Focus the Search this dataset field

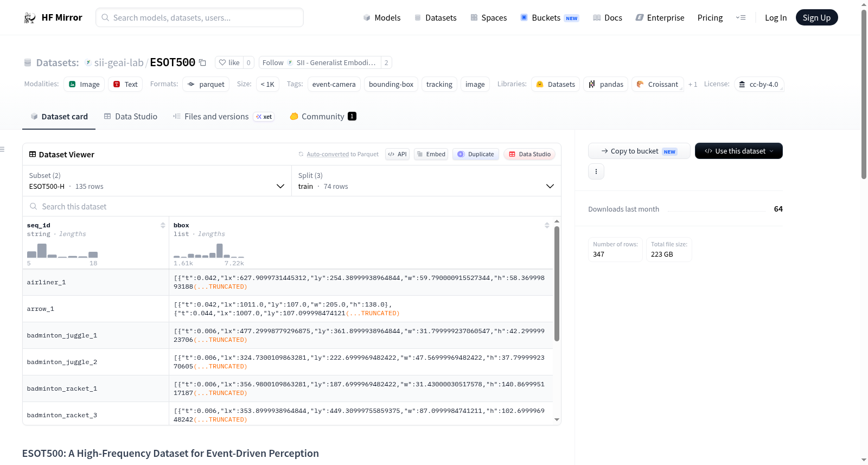pyautogui.click(x=292, y=206)
